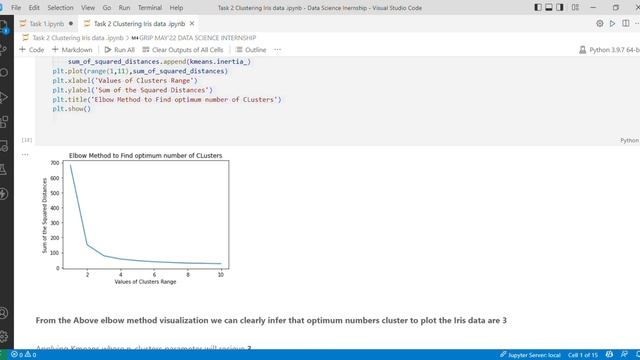Screen dimensions: 640x360
Task: Click the plt.title code line
Action: (x=167, y=99)
